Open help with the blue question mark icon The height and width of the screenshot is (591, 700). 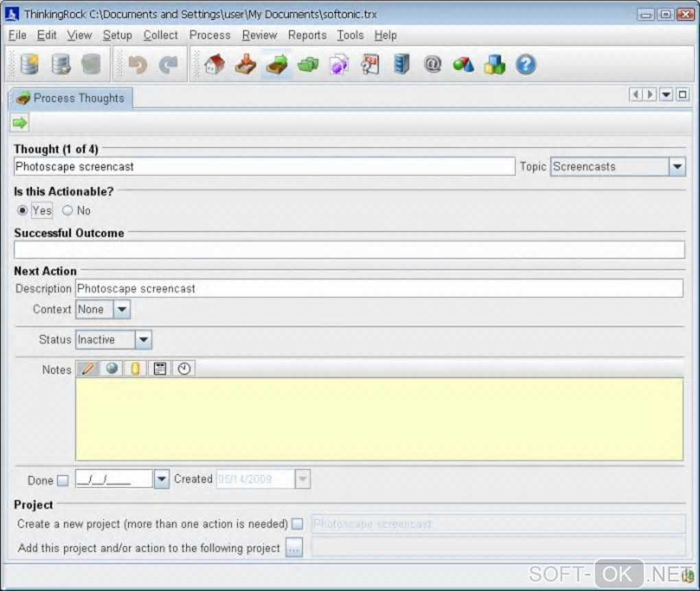click(x=526, y=65)
